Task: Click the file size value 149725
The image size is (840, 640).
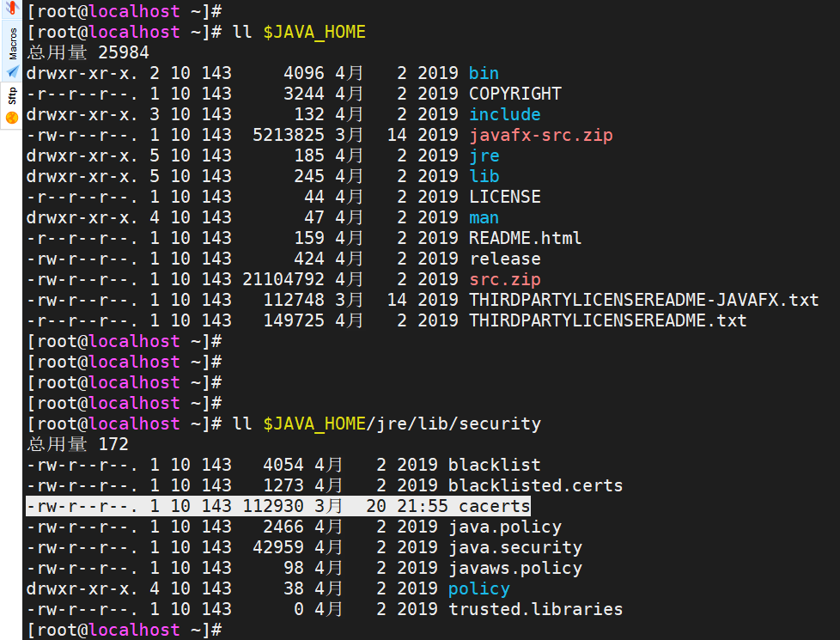Action: (x=294, y=320)
